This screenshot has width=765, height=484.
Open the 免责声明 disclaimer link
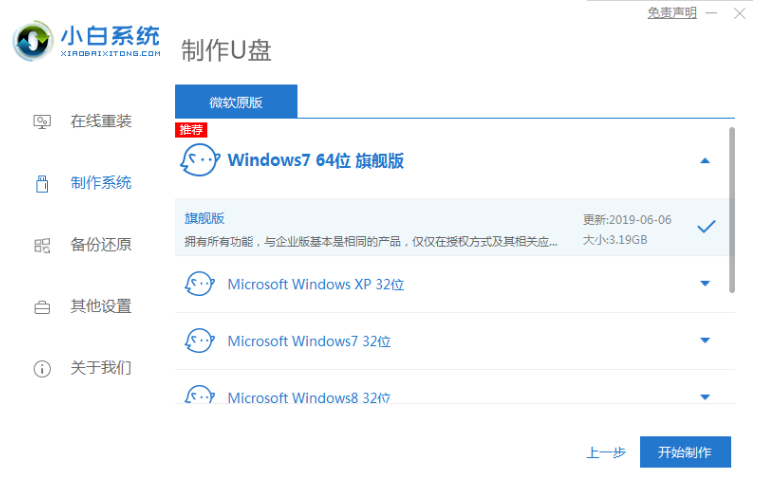[673, 13]
